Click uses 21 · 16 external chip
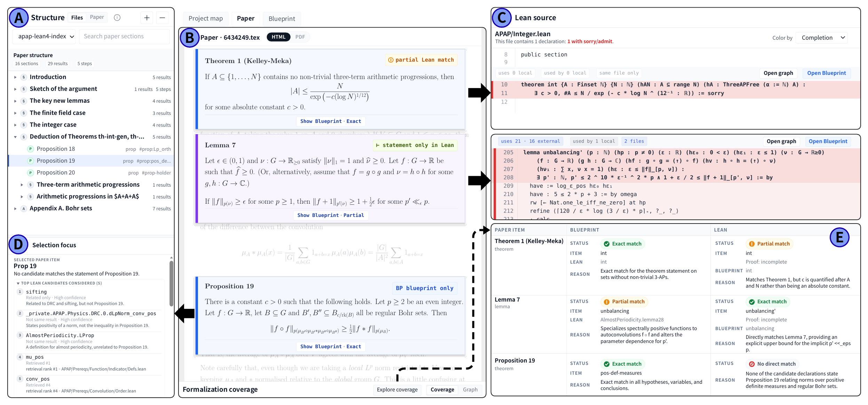 531,141
